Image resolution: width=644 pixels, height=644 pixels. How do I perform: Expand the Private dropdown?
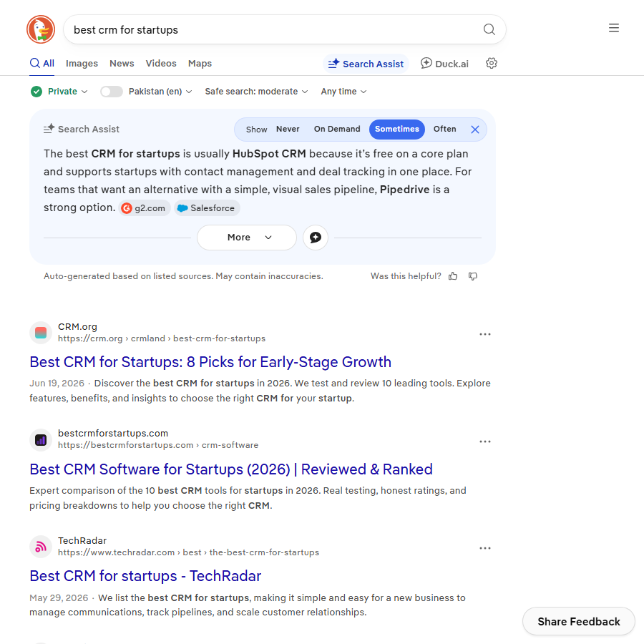tap(68, 92)
